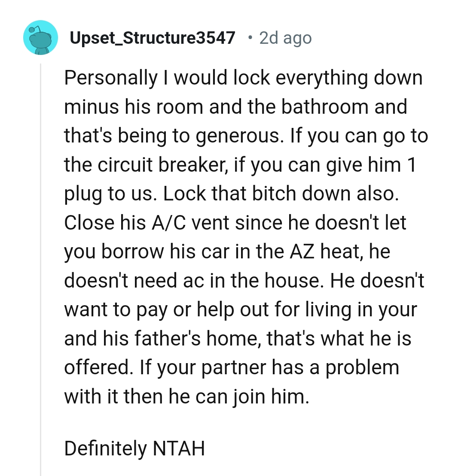Viewport: 464px width, 476px height.
Task: Click the 2d ago timestamp
Action: 285,37
